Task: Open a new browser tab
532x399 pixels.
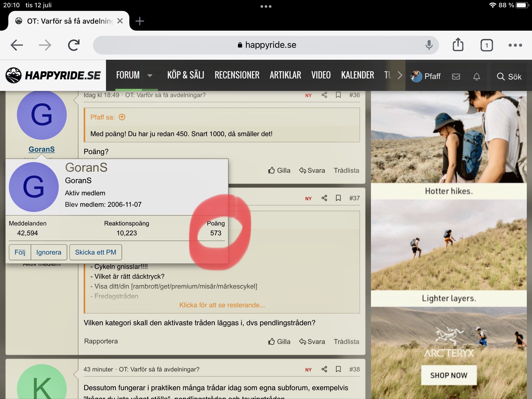Action: [x=140, y=21]
